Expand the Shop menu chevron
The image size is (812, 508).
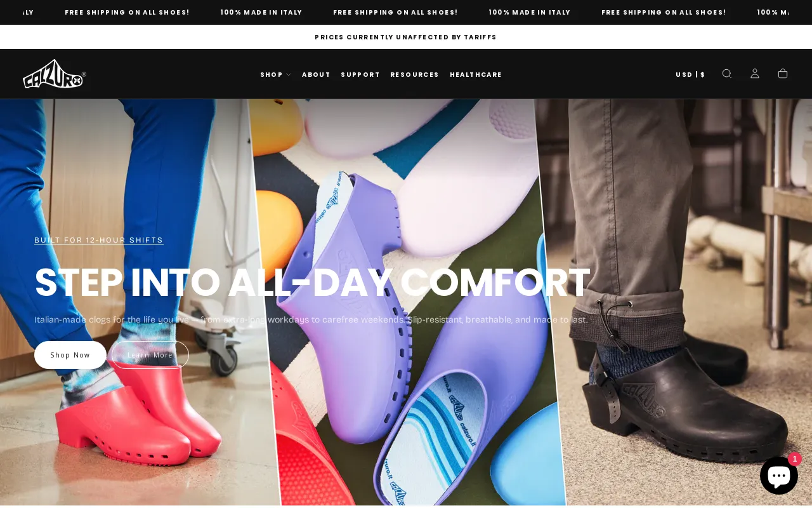click(x=289, y=75)
